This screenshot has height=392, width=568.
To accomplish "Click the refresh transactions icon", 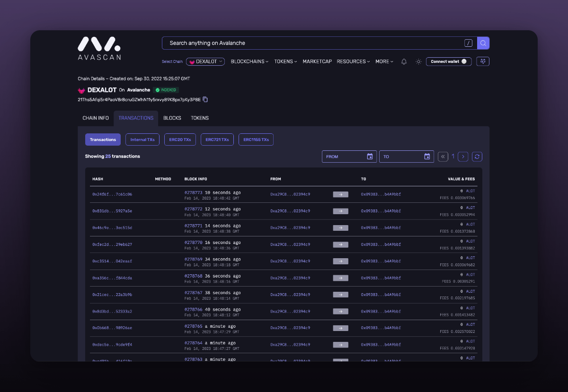I will click(x=477, y=157).
